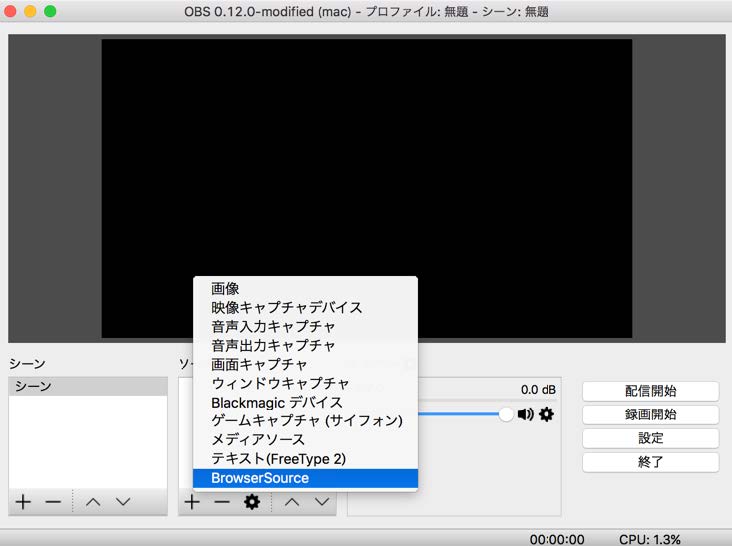Select ゲームキャプチャ (サイフォン) entry
Image resolution: width=732 pixels, height=546 pixels.
click(x=305, y=421)
